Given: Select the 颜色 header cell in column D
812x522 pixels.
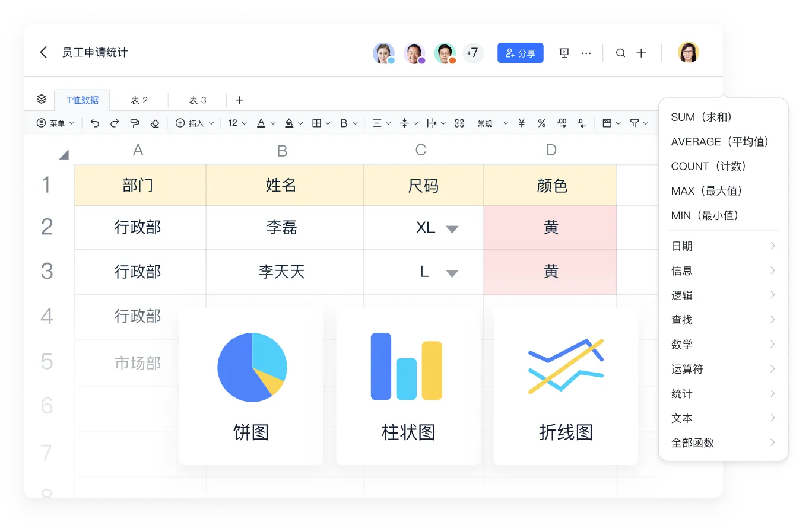Looking at the screenshot, I should (551, 186).
